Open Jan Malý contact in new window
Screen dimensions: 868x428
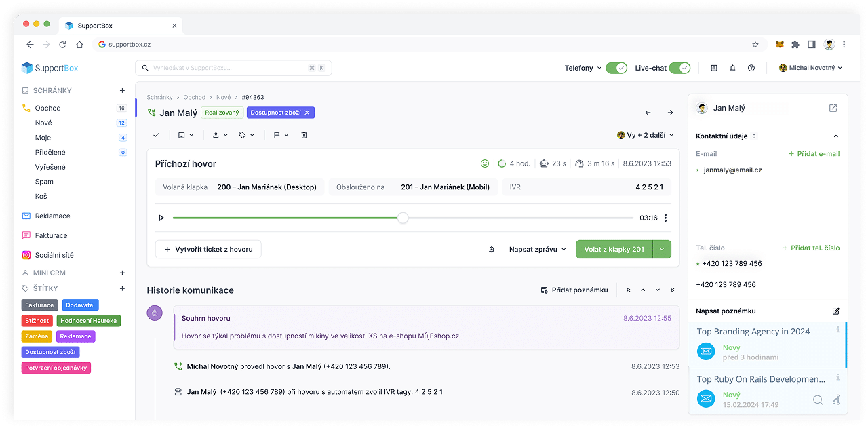(x=833, y=108)
